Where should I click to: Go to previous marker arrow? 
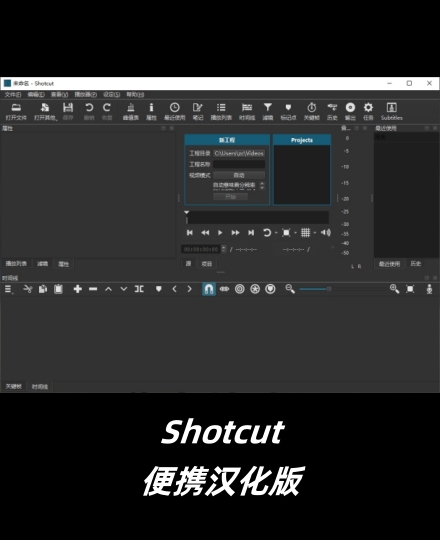pos(174,289)
